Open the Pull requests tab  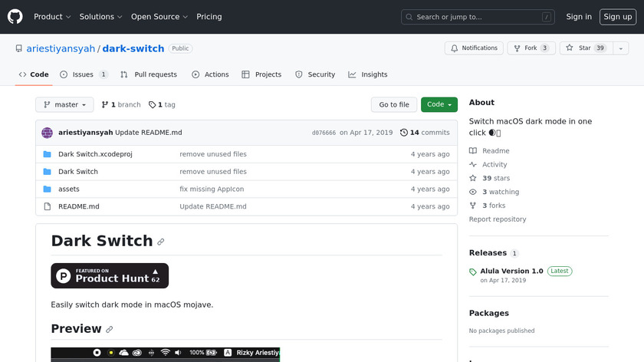[149, 74]
